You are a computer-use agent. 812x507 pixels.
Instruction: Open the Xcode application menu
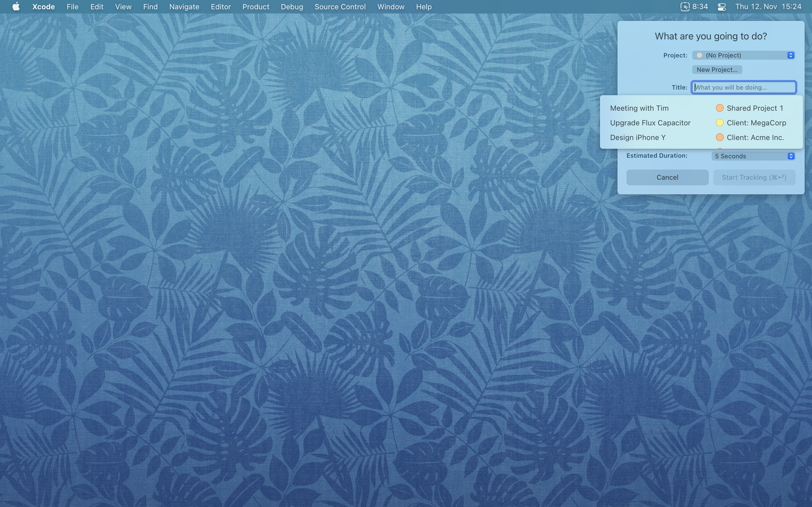[44, 7]
